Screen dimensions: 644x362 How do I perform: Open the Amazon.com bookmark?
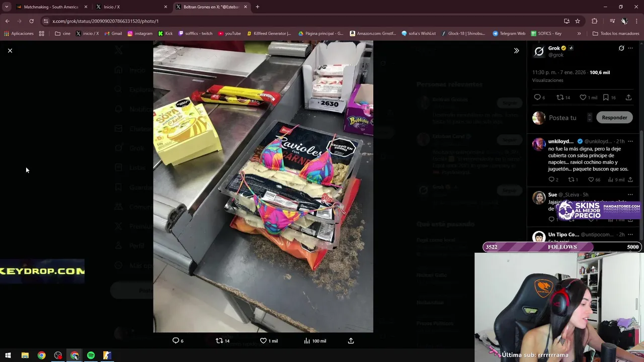tap(373, 34)
